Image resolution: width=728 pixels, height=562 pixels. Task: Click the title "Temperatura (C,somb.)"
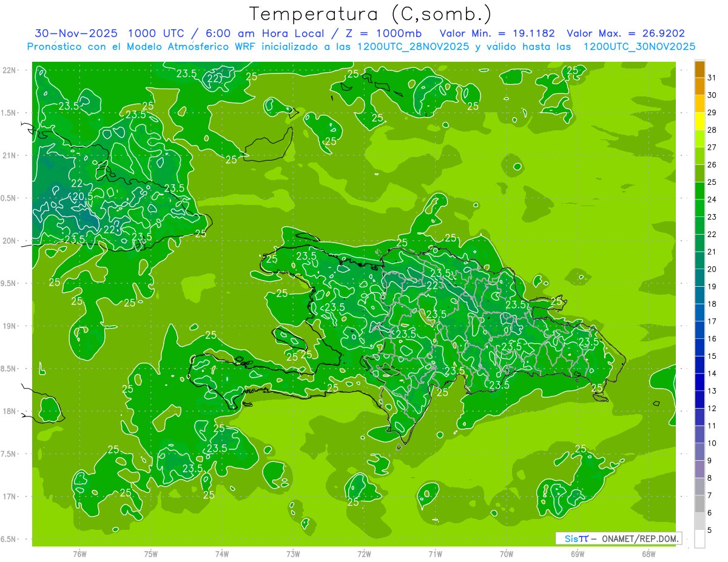pyautogui.click(x=371, y=15)
